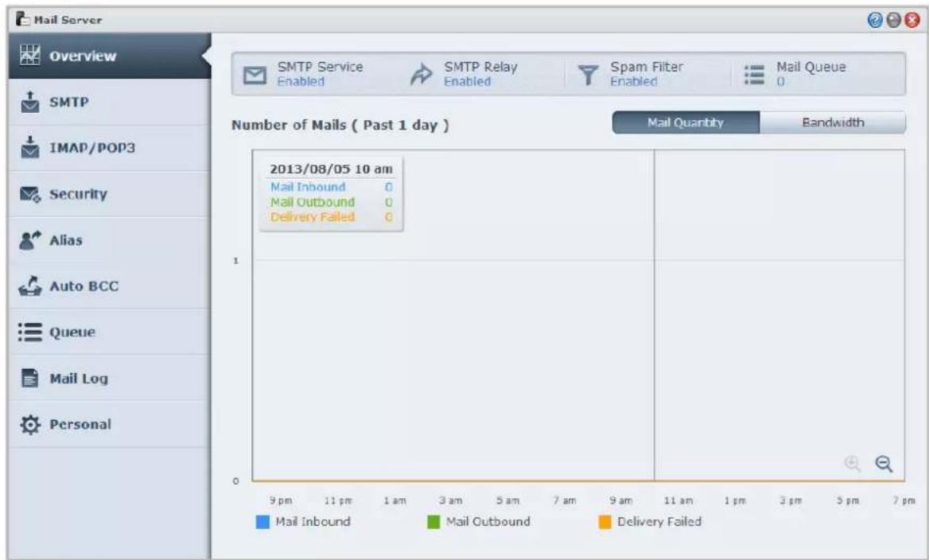Viewport: 929px width, 560px height.
Task: Go to IMAP/POP3 settings
Action: (x=110, y=147)
